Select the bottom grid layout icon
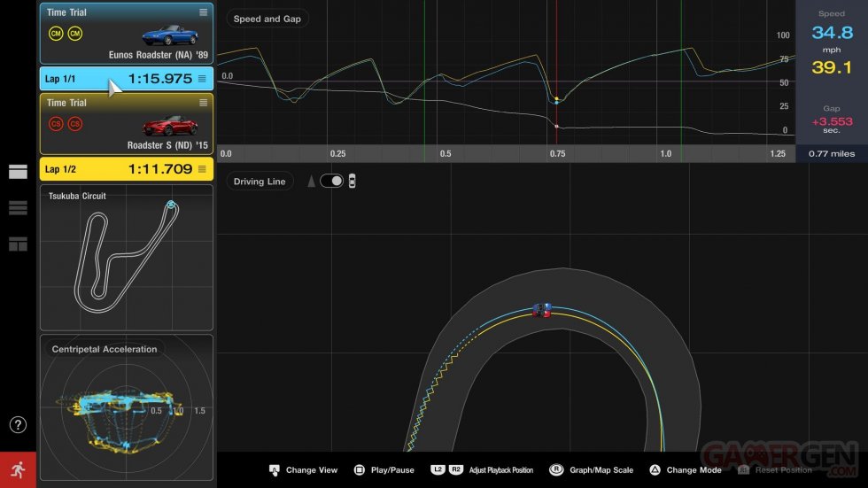The height and width of the screenshot is (488, 868). tap(18, 244)
